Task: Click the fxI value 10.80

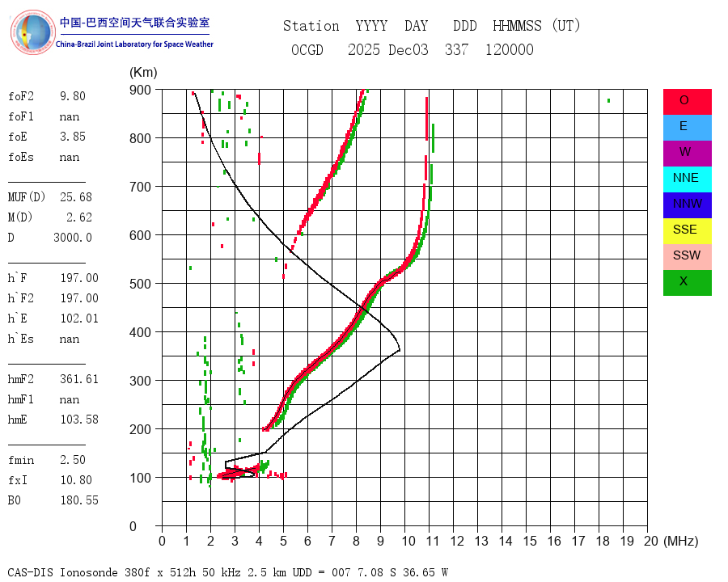Action: (x=76, y=480)
